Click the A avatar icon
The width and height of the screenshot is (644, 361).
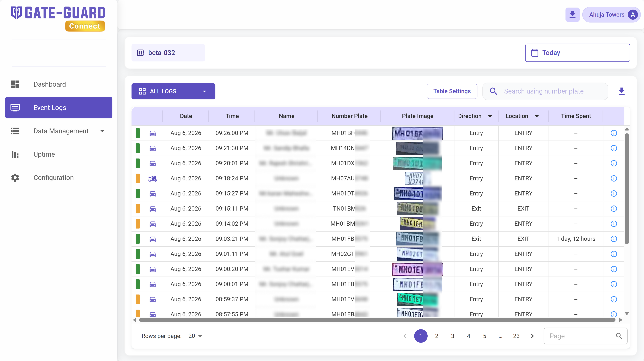pyautogui.click(x=633, y=15)
